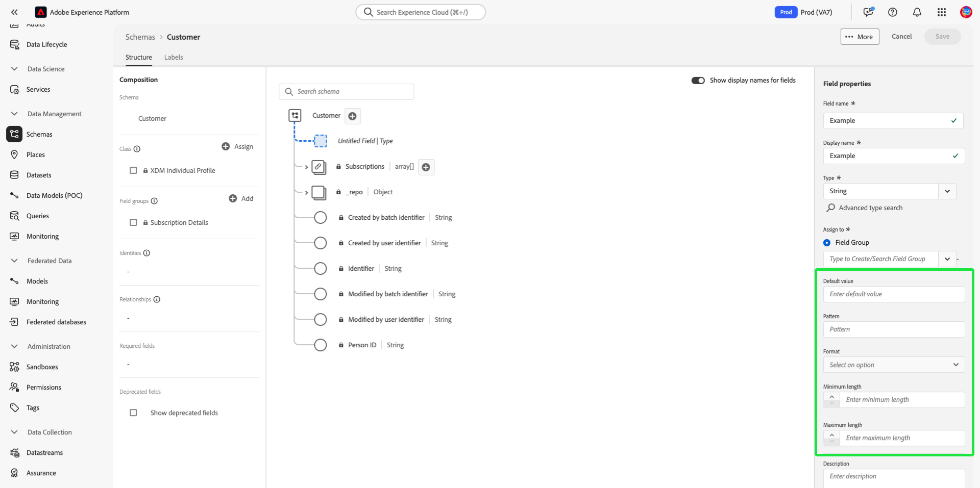
Task: Open the Format select dropdown
Action: pyautogui.click(x=893, y=365)
